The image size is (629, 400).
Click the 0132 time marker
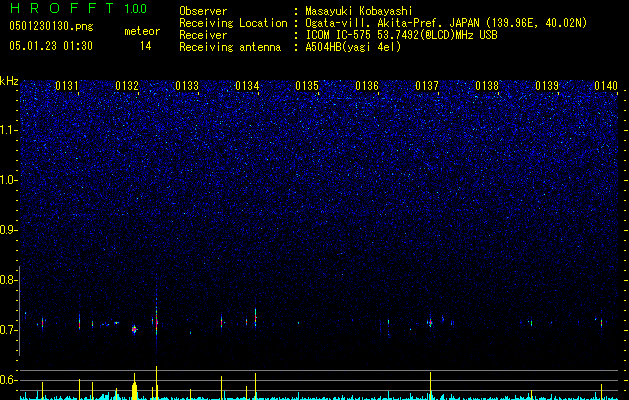tap(127, 86)
